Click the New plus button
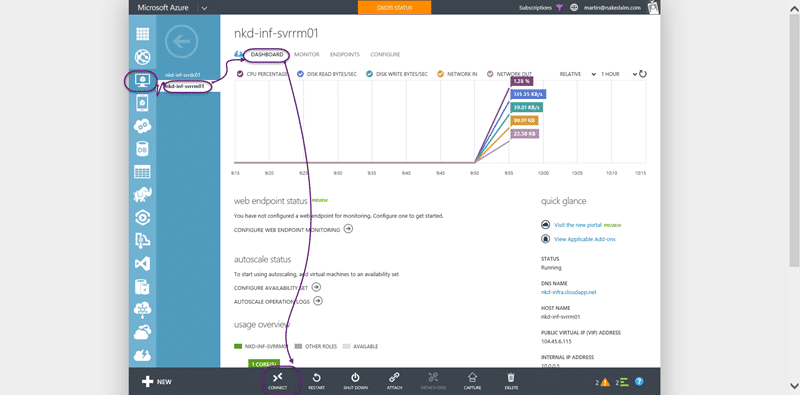Image resolution: width=800 pixels, height=395 pixels. 156,382
